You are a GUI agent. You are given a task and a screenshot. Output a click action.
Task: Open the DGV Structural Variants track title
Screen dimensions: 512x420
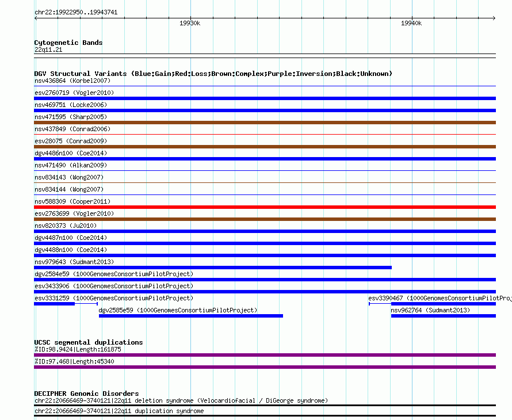pos(213,74)
